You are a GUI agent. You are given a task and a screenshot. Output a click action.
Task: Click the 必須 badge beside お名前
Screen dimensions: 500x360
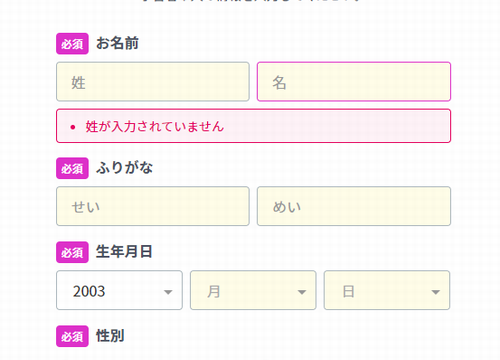(72, 44)
